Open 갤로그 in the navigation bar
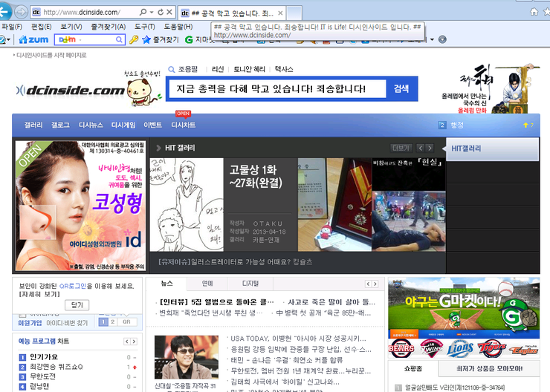550x392 pixels. coord(60,125)
